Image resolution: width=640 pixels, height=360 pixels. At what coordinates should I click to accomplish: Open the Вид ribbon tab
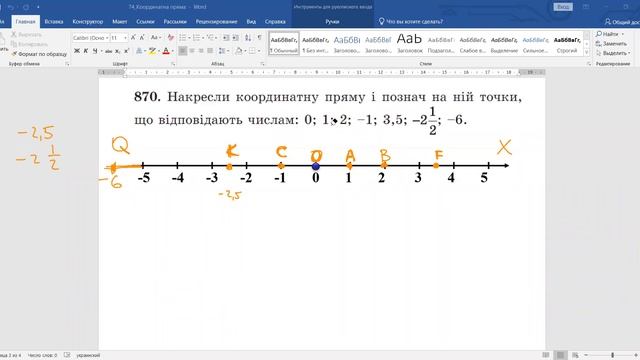click(x=251, y=22)
